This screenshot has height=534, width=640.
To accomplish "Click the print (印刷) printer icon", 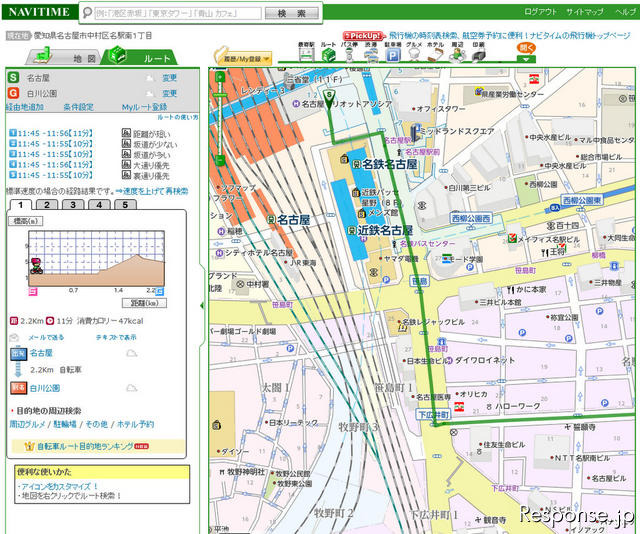I will [x=479, y=54].
